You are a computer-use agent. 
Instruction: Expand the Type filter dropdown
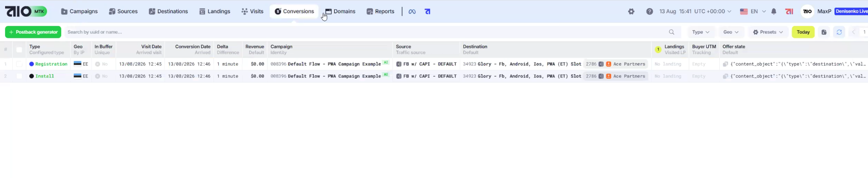click(x=701, y=32)
